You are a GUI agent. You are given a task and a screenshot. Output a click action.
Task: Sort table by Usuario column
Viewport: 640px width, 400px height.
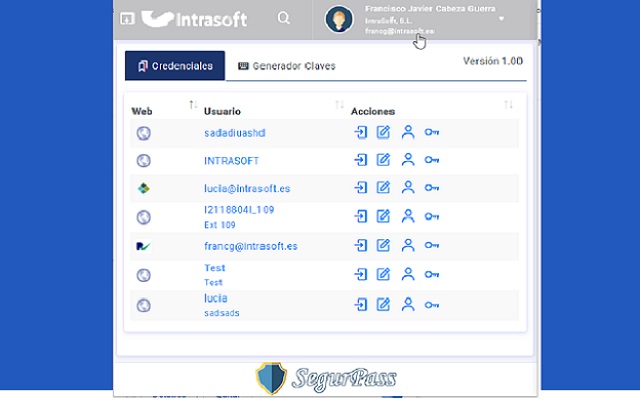coord(340,105)
